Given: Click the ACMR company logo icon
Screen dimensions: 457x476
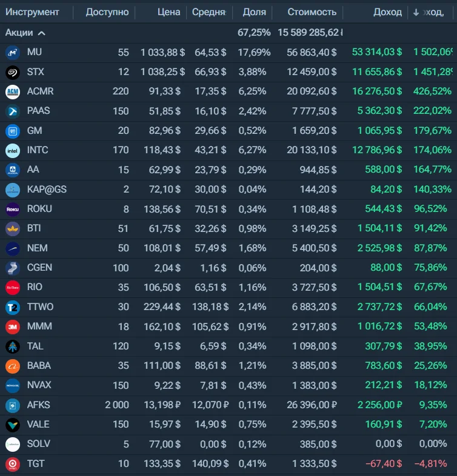Looking at the screenshot, I should click(13, 91).
